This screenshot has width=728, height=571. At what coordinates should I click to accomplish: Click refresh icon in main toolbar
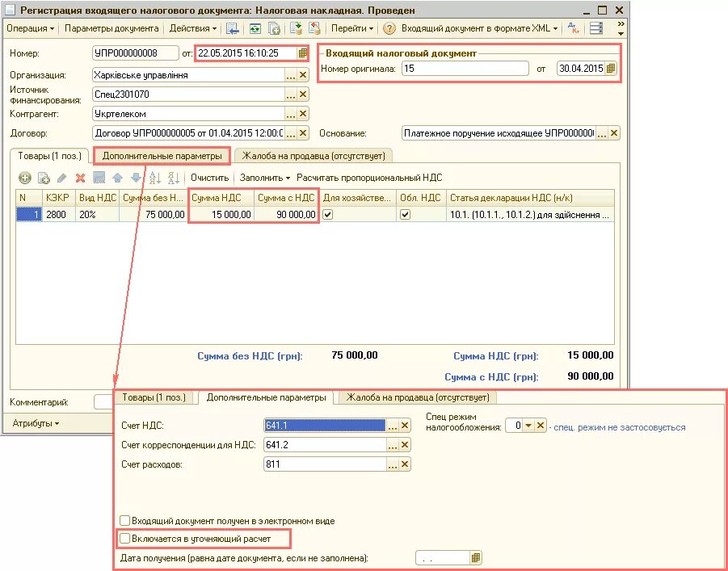click(255, 28)
